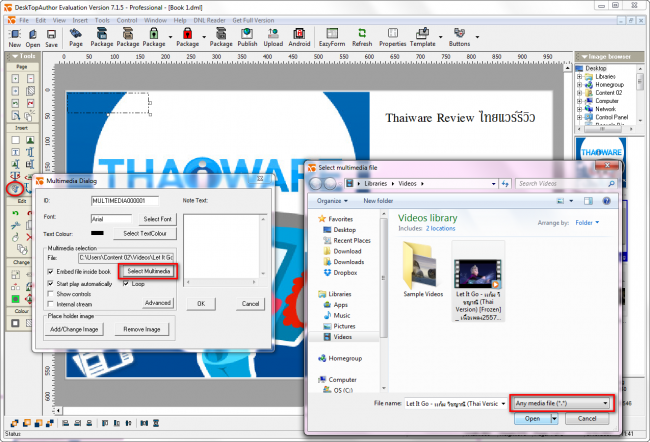650x442 pixels.
Task: Toggle Embed file inside book checkbox
Action: click(x=51, y=272)
